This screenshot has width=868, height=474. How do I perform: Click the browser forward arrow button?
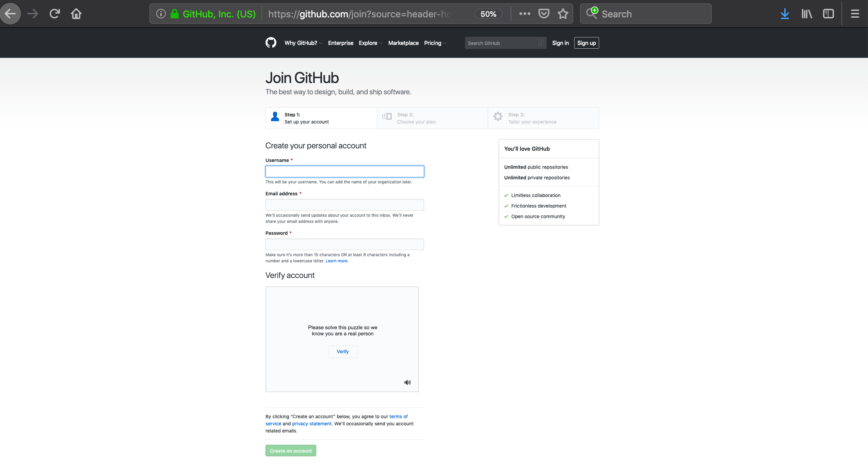click(33, 14)
